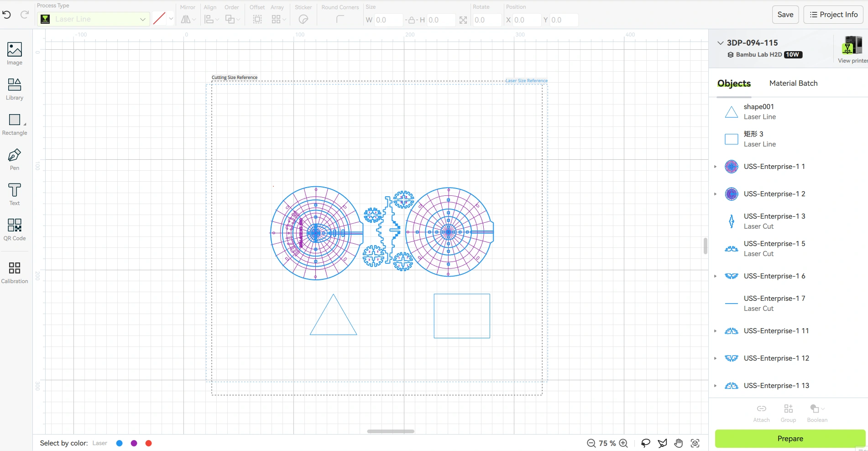
Task: Click the Save button
Action: (785, 15)
